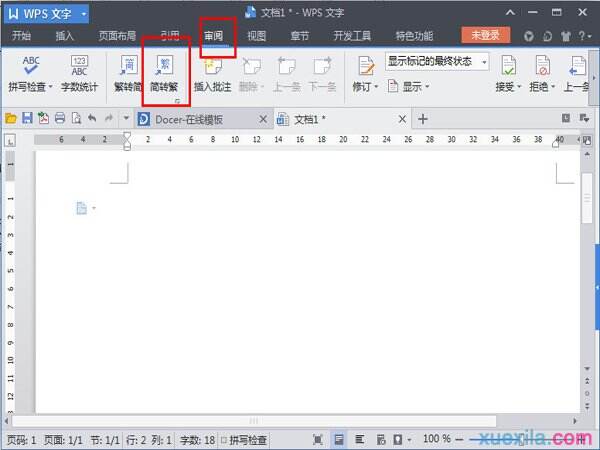Click the scroll-down arrow on vertical scrollbar
This screenshot has height=450, width=600.
click(x=587, y=368)
